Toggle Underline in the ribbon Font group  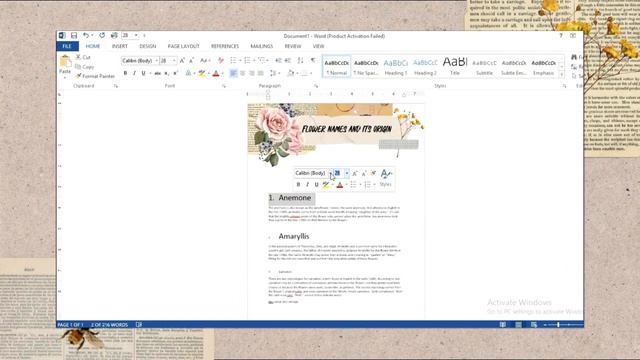[x=143, y=73]
